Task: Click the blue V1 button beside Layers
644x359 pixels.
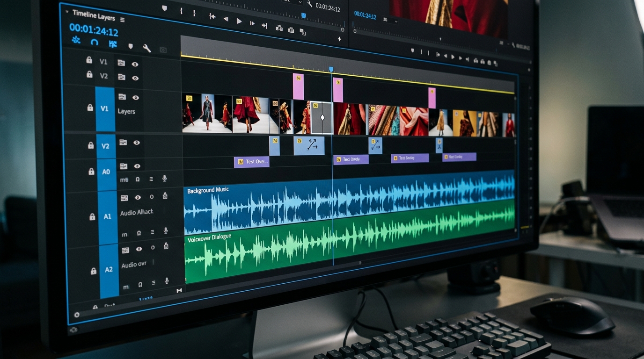Action: tap(105, 108)
